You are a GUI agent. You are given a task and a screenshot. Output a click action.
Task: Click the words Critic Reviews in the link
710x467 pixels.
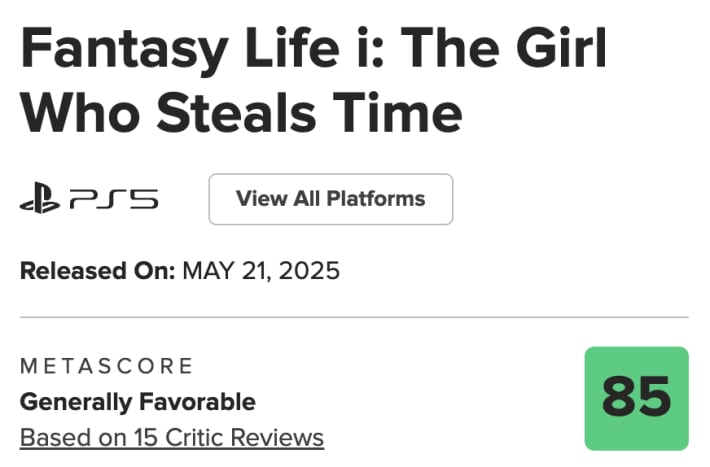coord(245,438)
